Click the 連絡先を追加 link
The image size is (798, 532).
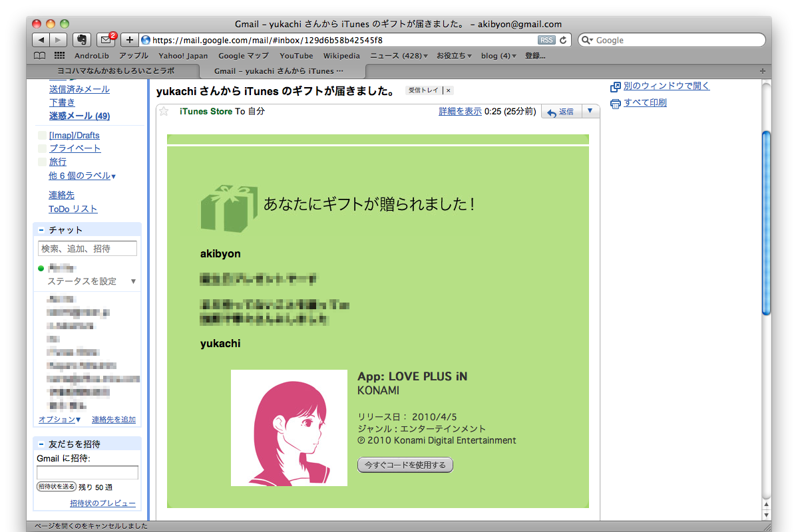point(114,420)
